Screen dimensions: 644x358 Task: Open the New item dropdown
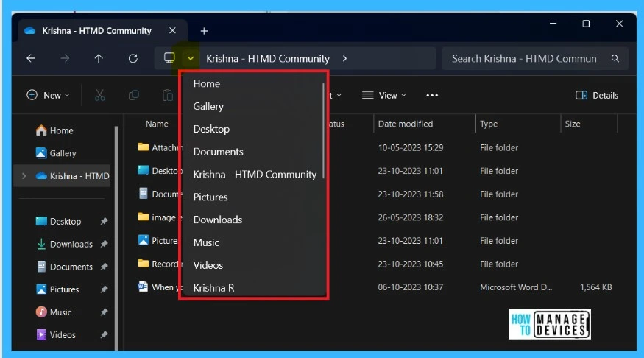[48, 95]
